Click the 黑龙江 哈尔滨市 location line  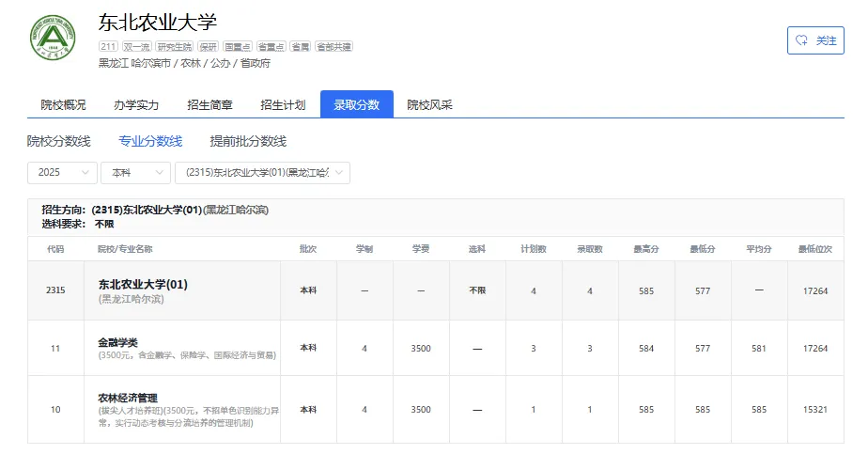point(184,63)
